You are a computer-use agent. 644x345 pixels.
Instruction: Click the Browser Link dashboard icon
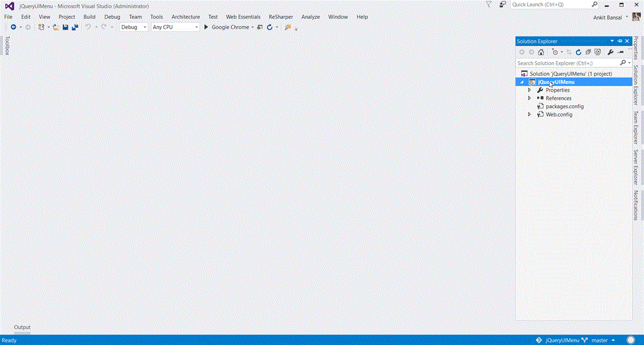pyautogui.click(x=260, y=27)
